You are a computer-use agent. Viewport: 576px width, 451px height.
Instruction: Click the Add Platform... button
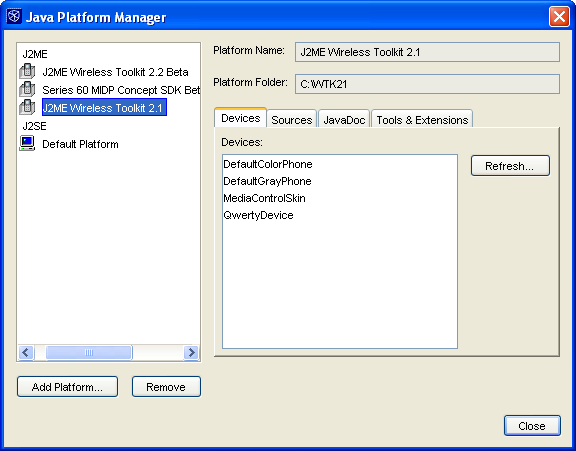tap(67, 387)
